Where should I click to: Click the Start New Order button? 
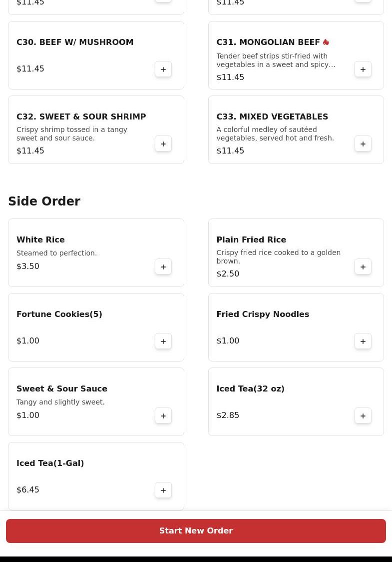point(196,531)
